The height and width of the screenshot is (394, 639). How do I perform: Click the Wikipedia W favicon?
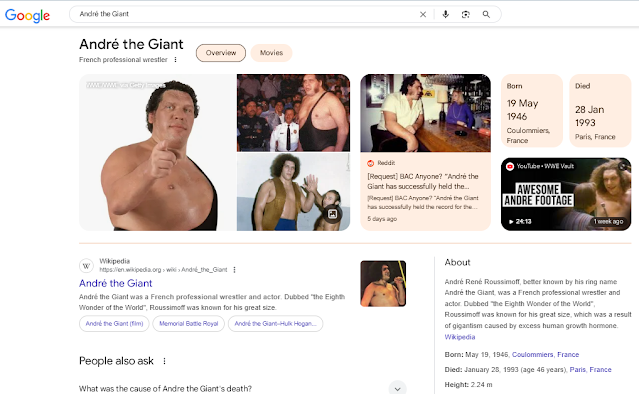(86, 266)
